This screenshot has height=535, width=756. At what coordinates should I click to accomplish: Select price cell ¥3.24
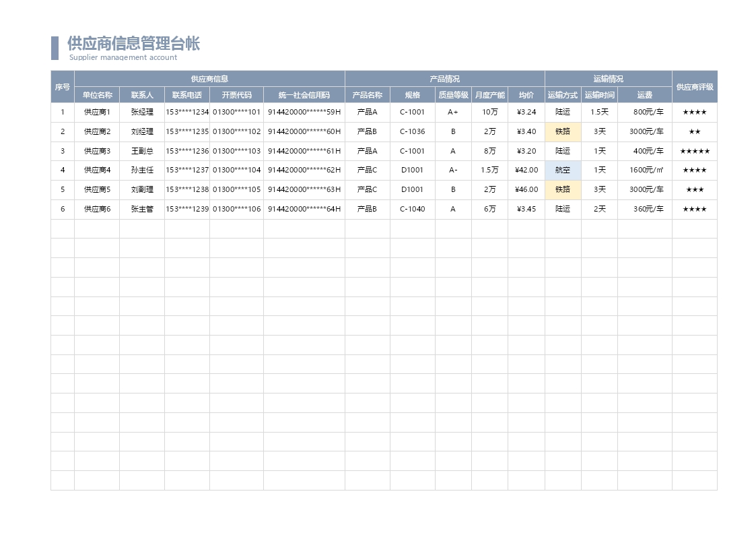[x=526, y=112]
